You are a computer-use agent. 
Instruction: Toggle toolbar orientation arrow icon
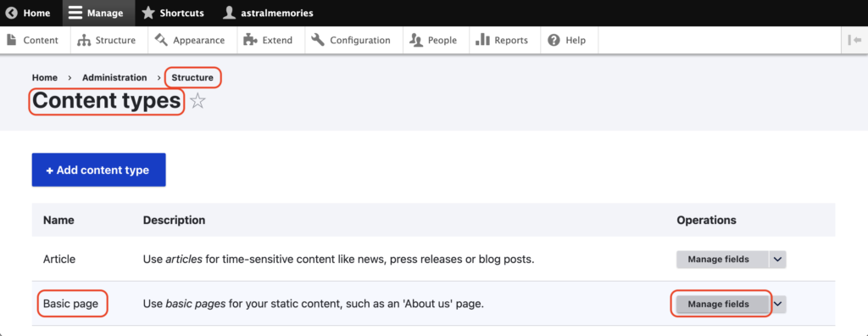point(854,40)
